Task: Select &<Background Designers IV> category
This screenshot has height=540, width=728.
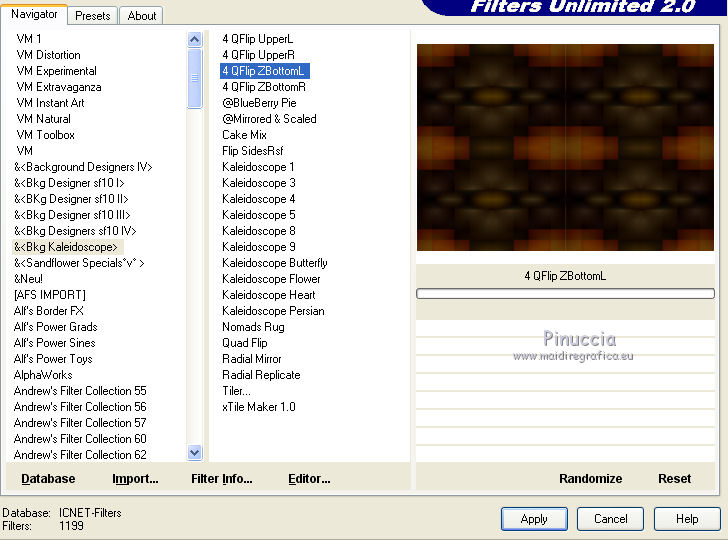Action: coord(83,167)
